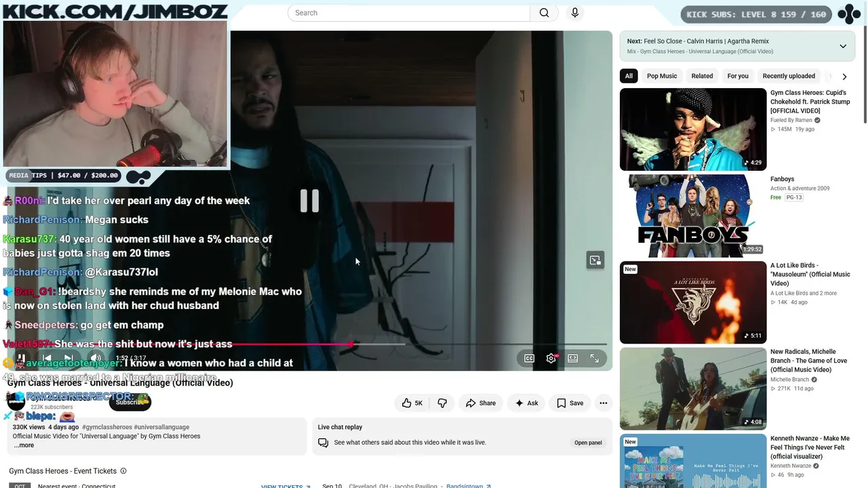Switch to theater mode in the player

coord(573,359)
